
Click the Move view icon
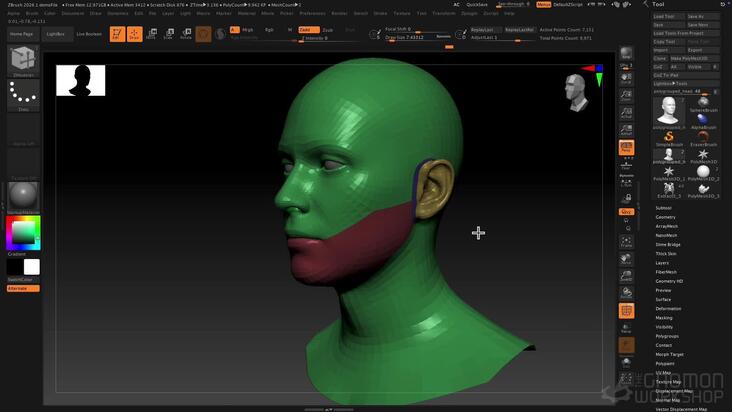pyautogui.click(x=626, y=259)
